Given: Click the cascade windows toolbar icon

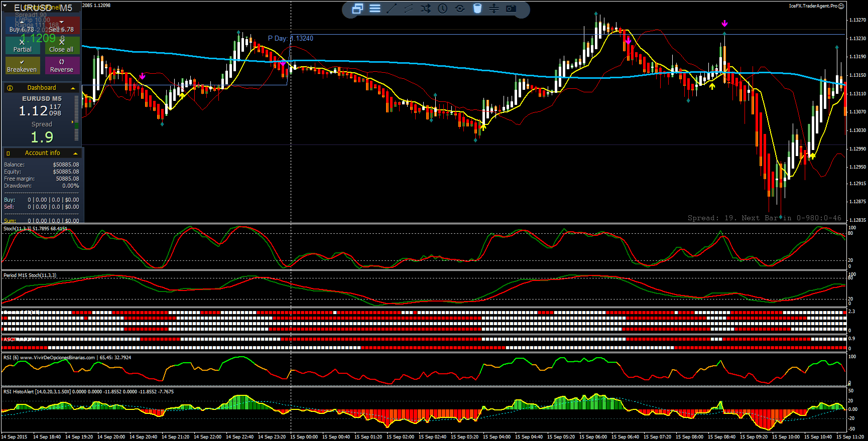Looking at the screenshot, I should coord(358,9).
